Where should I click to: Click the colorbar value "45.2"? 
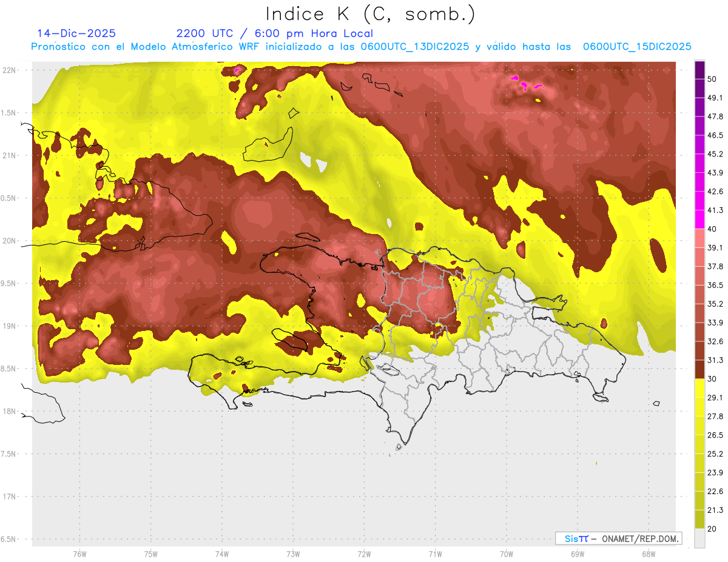715,154
